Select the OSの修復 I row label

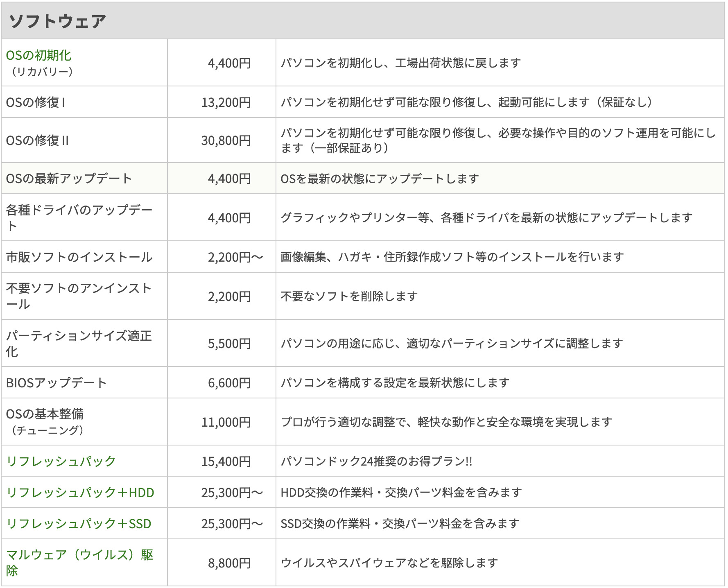coord(36,102)
